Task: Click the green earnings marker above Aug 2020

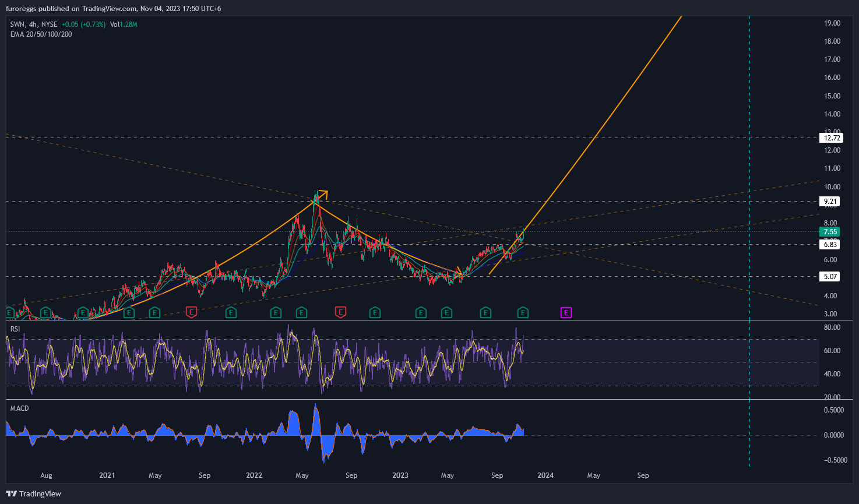Action: coord(46,313)
